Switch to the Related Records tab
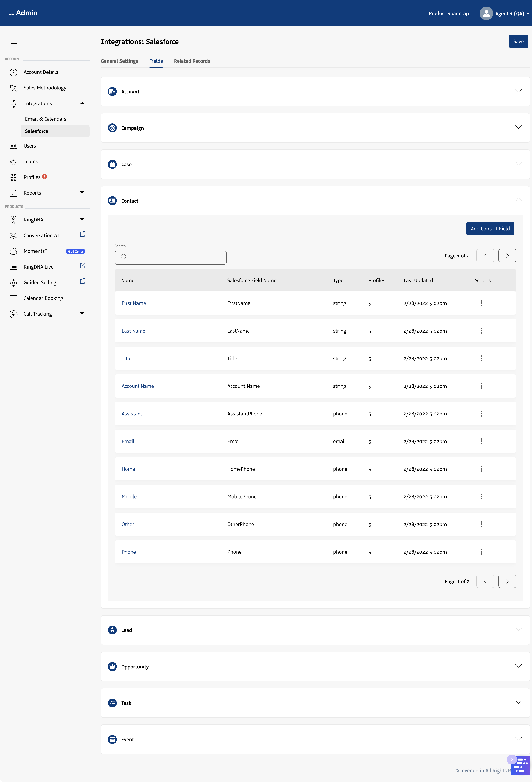The width and height of the screenshot is (532, 782). coord(192,61)
